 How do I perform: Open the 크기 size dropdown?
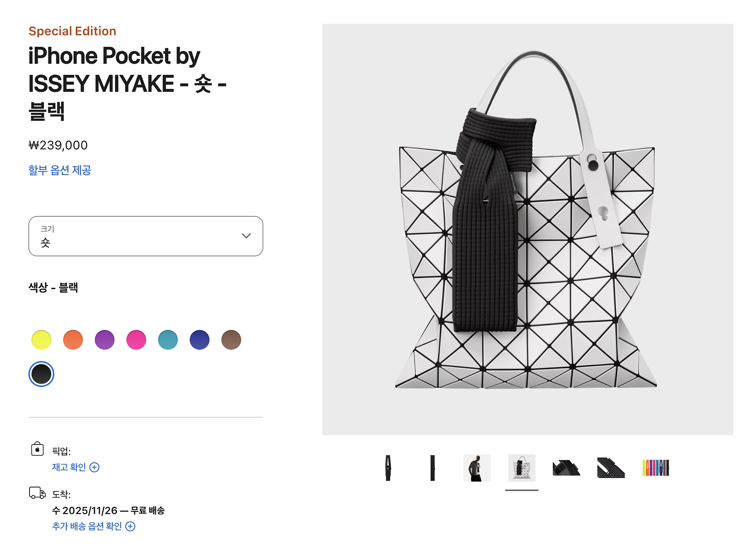[146, 236]
